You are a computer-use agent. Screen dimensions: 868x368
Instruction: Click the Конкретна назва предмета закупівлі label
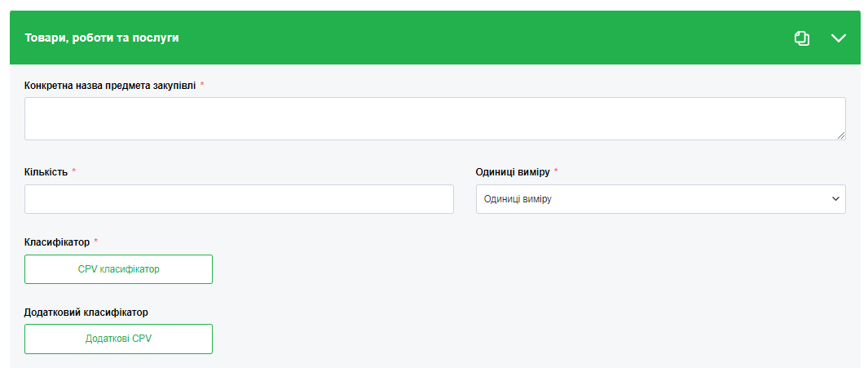(110, 85)
